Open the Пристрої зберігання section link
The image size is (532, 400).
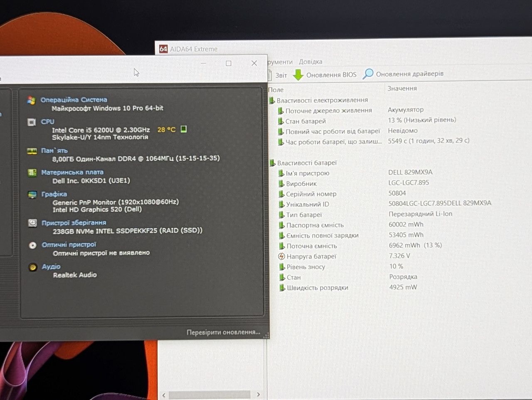click(74, 223)
